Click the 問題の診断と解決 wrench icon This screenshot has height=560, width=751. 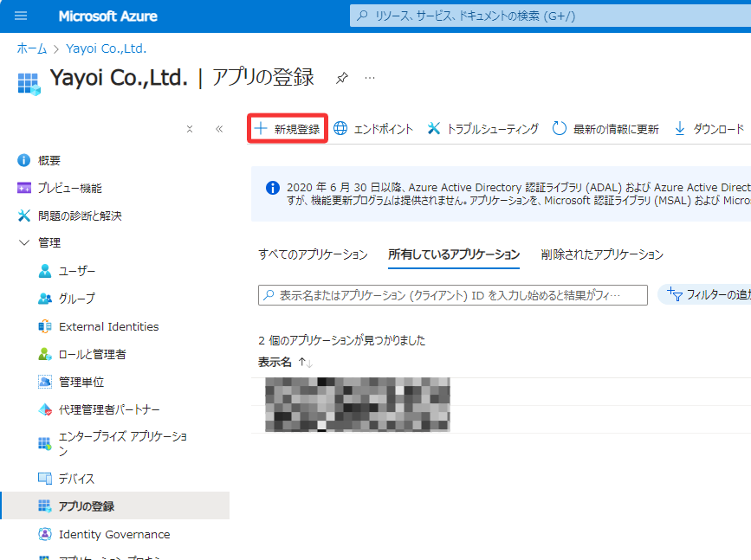(24, 216)
